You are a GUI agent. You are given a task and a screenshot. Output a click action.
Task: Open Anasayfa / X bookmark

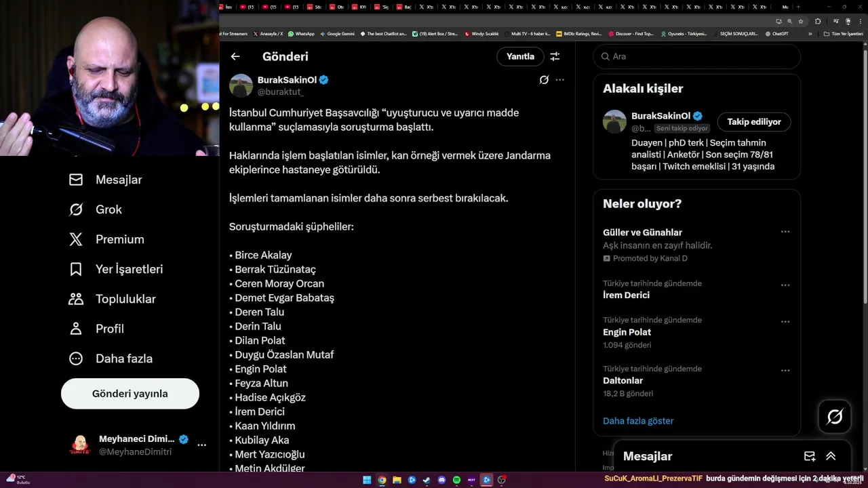point(269,33)
